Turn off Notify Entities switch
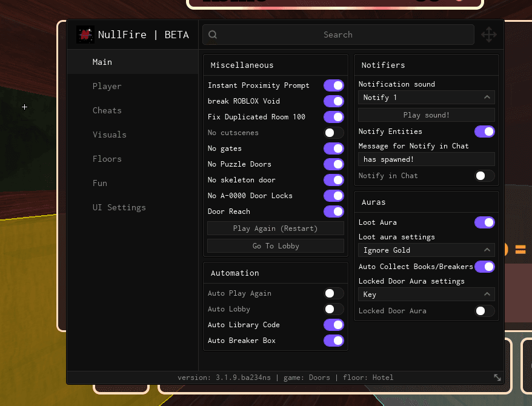 coord(484,131)
